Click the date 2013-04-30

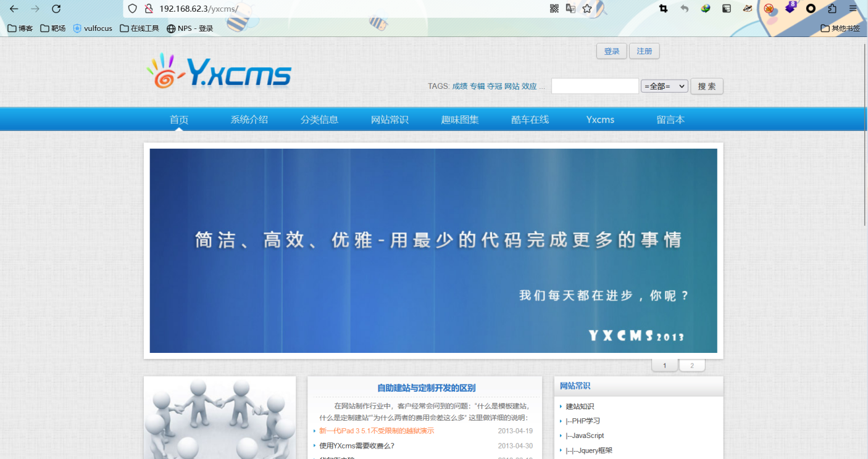click(x=515, y=445)
